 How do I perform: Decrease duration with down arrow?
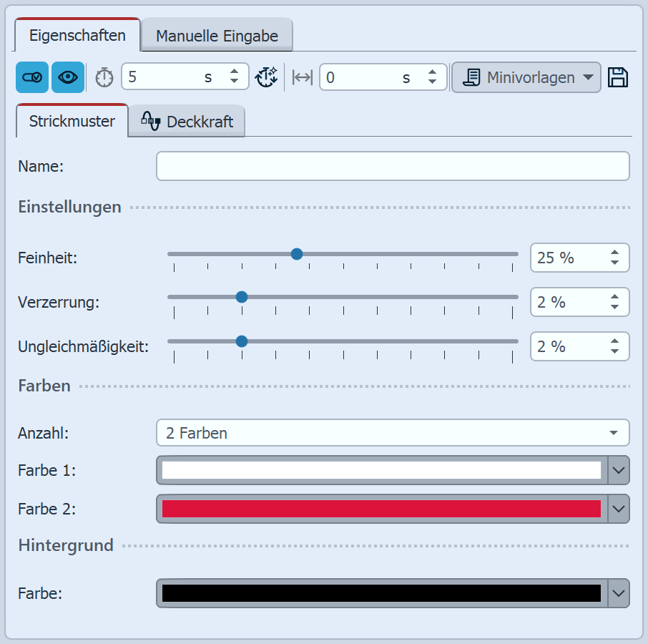(x=235, y=82)
